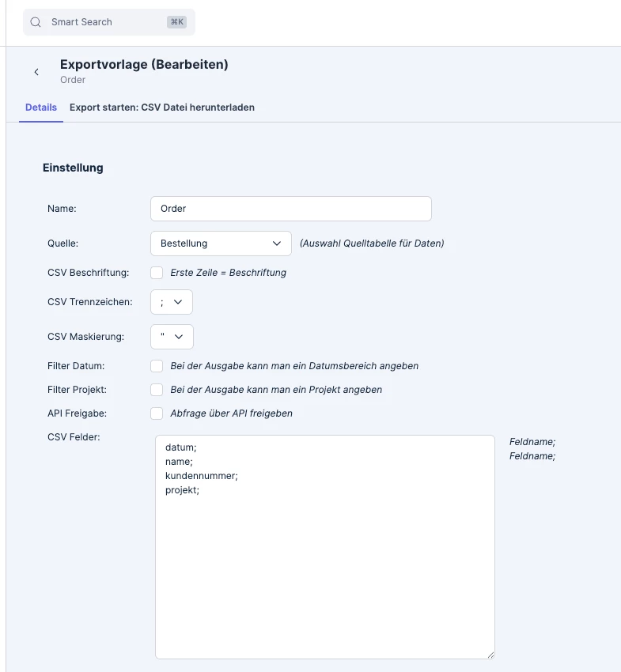The width and height of the screenshot is (621, 672).
Task: Click the Abfrage über API freigeben label
Action: [232, 413]
